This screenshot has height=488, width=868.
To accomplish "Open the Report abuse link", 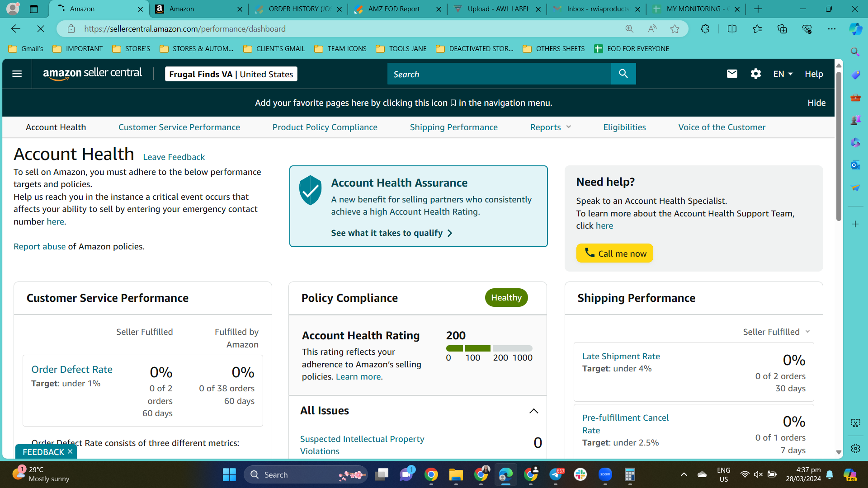I will tap(39, 247).
